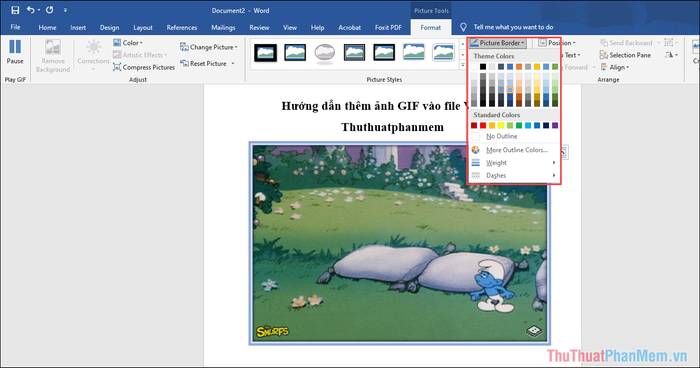Screen dimensions: 700x368
Task: Apply the sixth picture style thumbnail
Action: tap(413, 52)
